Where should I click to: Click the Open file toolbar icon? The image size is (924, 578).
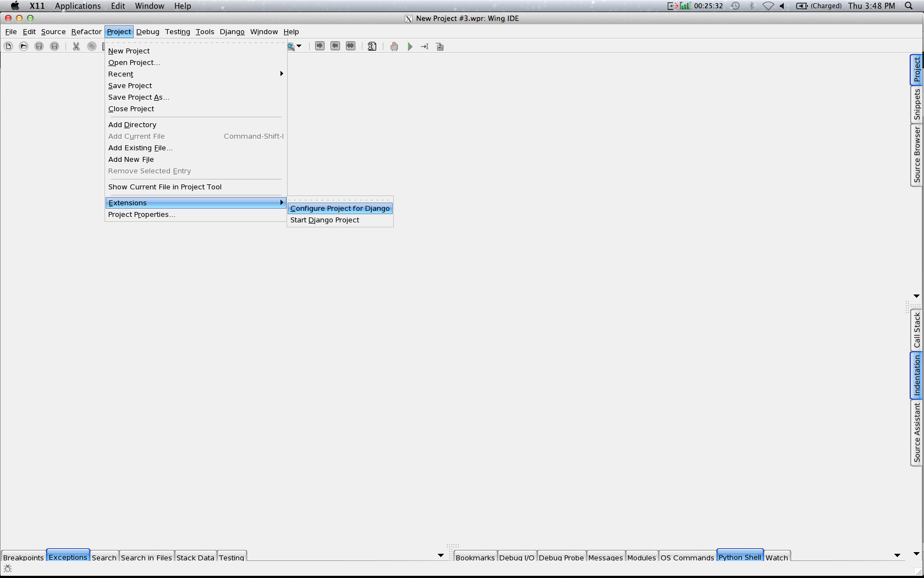coord(24,46)
